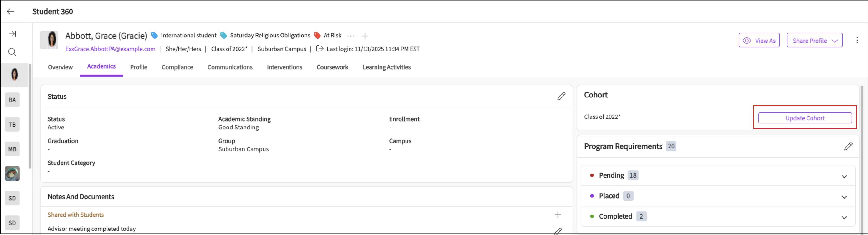Expand the Completed requirements group
The width and height of the screenshot is (868, 235).
[844, 218]
